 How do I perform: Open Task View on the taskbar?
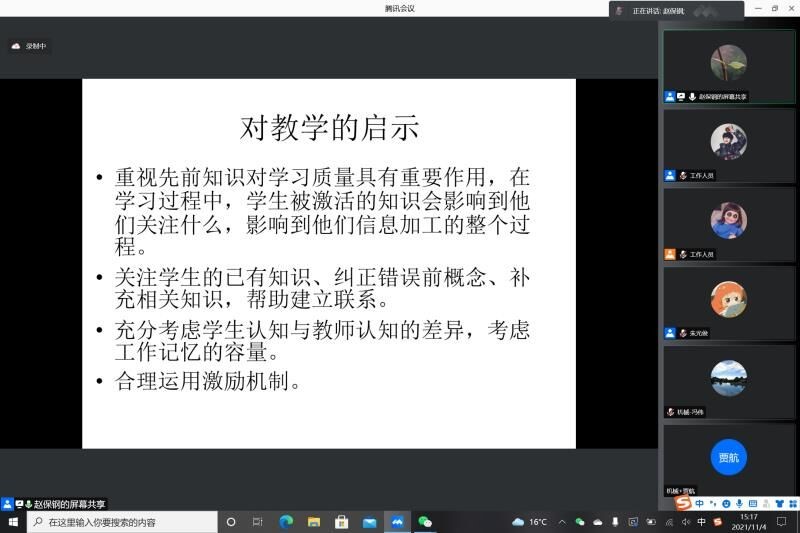point(258,522)
